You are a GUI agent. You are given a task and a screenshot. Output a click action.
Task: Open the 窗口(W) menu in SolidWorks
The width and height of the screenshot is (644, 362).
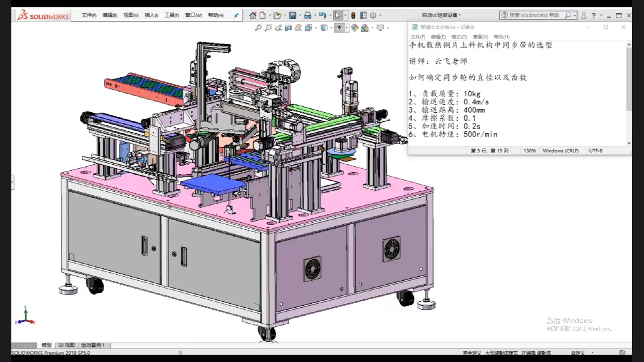(x=194, y=15)
